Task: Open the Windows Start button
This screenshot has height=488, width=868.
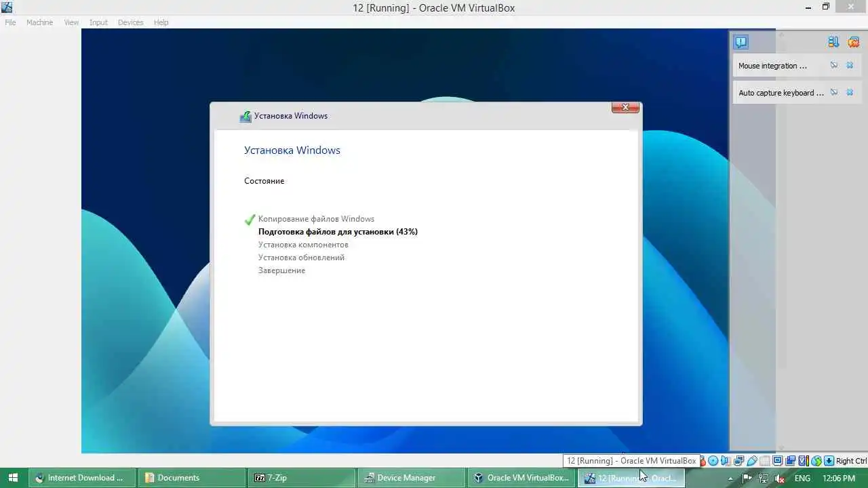Action: pyautogui.click(x=13, y=478)
